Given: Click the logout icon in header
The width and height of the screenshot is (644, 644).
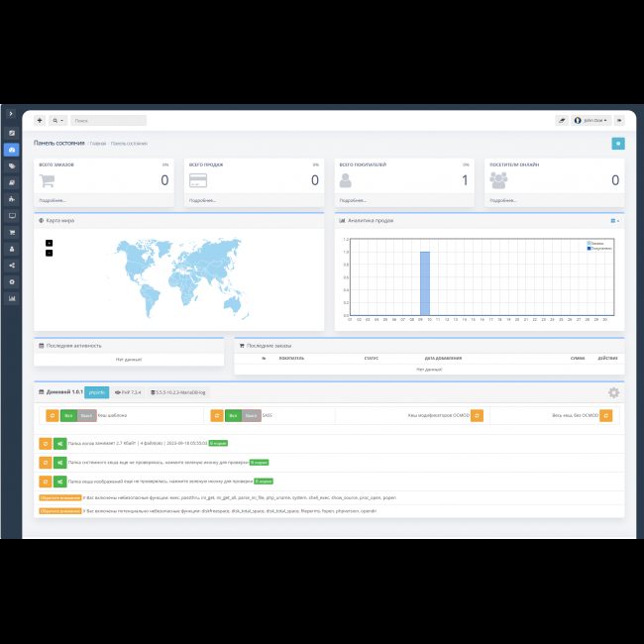Looking at the screenshot, I should pyautogui.click(x=619, y=120).
